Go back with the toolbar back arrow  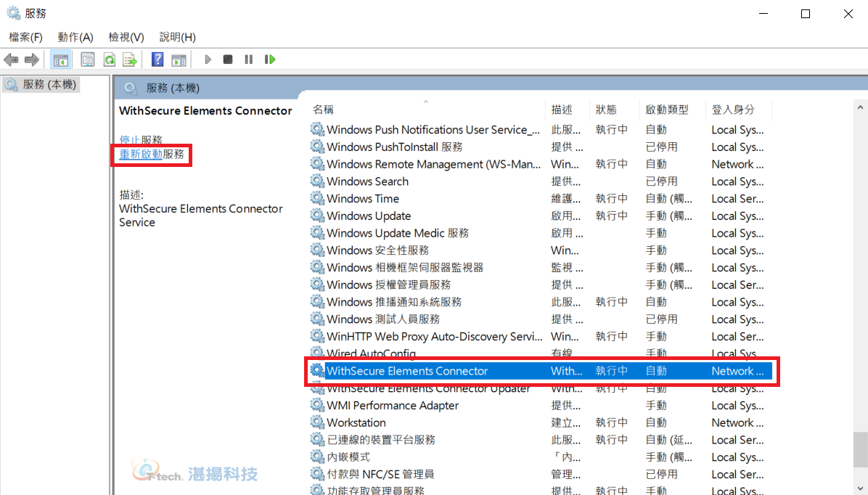[x=11, y=60]
